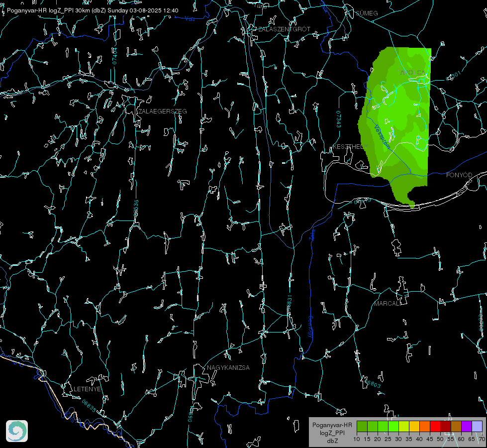Choose the 40–45 dBZ orange swatch
This screenshot has height=448, width=487.
pos(425,427)
